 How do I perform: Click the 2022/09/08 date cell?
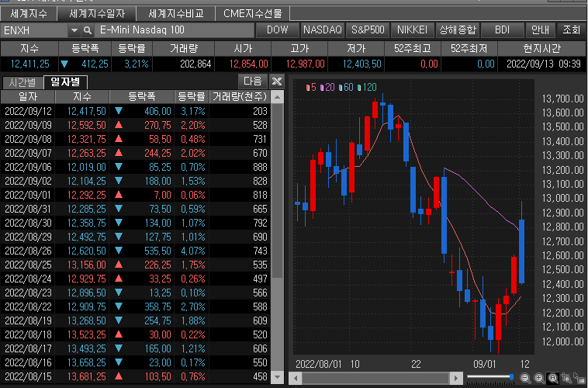pyautogui.click(x=28, y=139)
